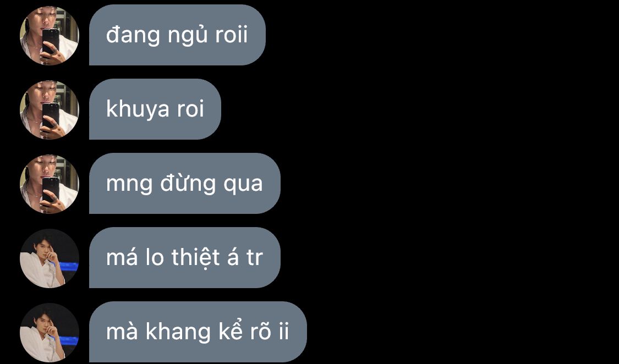Click the word "đang" in the top message

[x=134, y=36]
